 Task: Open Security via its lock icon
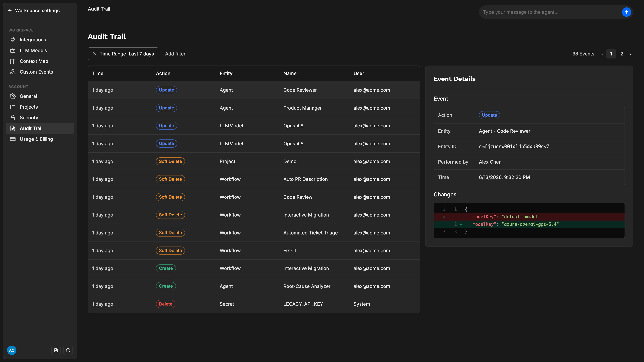tap(13, 118)
